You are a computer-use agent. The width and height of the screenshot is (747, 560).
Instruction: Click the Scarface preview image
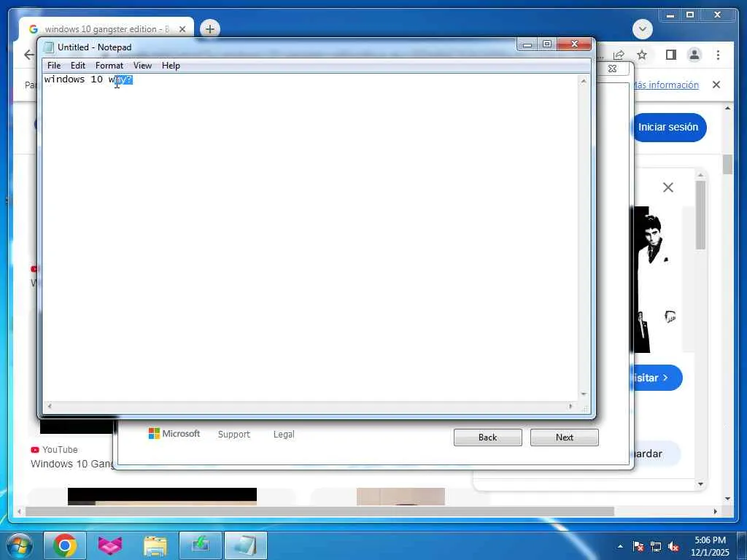(x=655, y=280)
